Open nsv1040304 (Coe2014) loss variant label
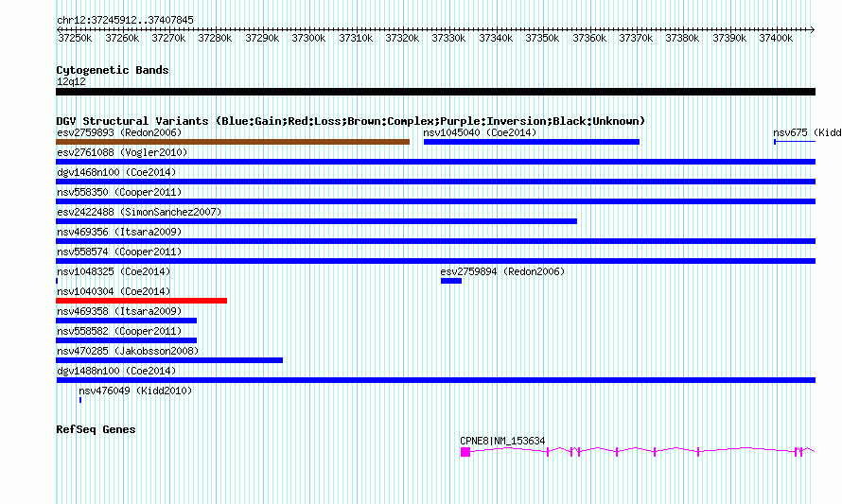The height and width of the screenshot is (504, 842). click(114, 291)
